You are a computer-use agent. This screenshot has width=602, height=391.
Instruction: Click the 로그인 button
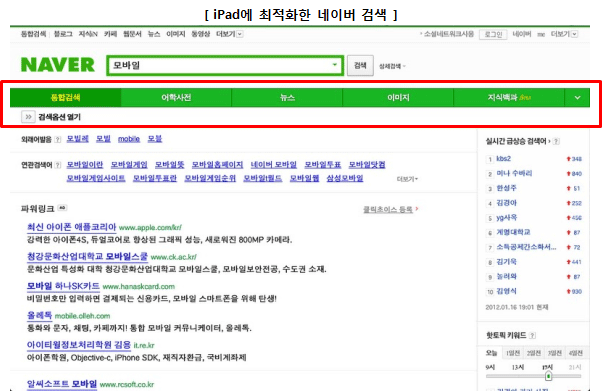(493, 34)
